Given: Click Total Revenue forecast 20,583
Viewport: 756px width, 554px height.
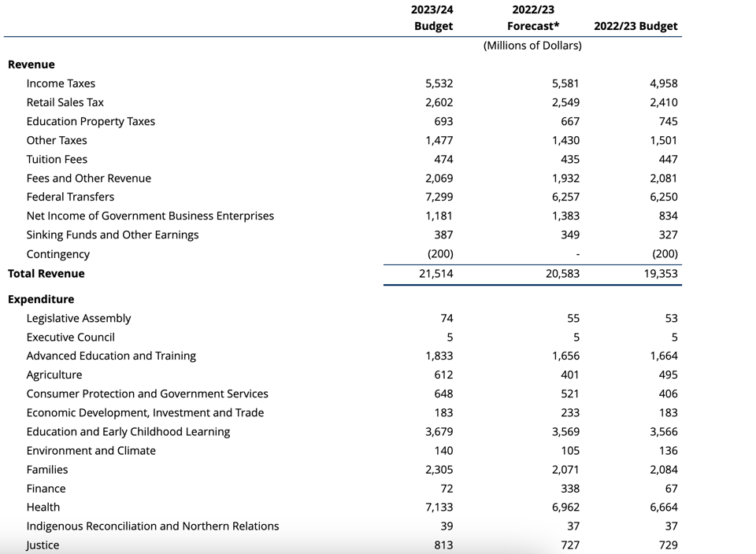Looking at the screenshot, I should 562,274.
